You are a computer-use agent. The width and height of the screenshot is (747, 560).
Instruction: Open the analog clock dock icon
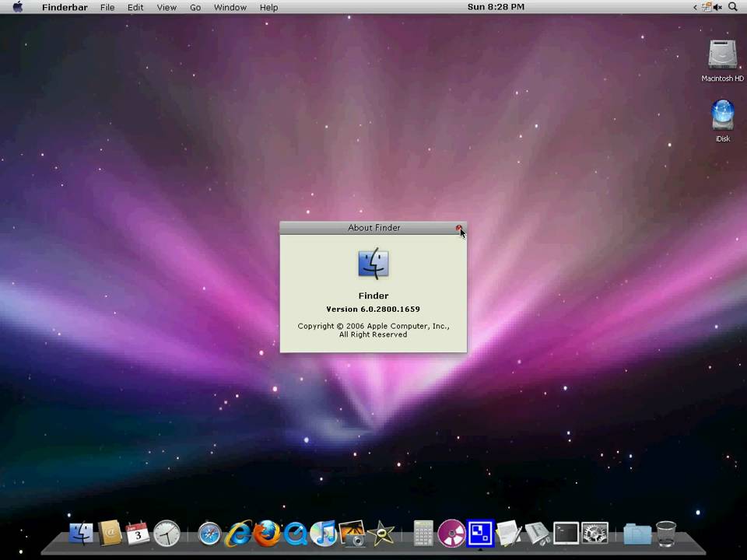(167, 534)
